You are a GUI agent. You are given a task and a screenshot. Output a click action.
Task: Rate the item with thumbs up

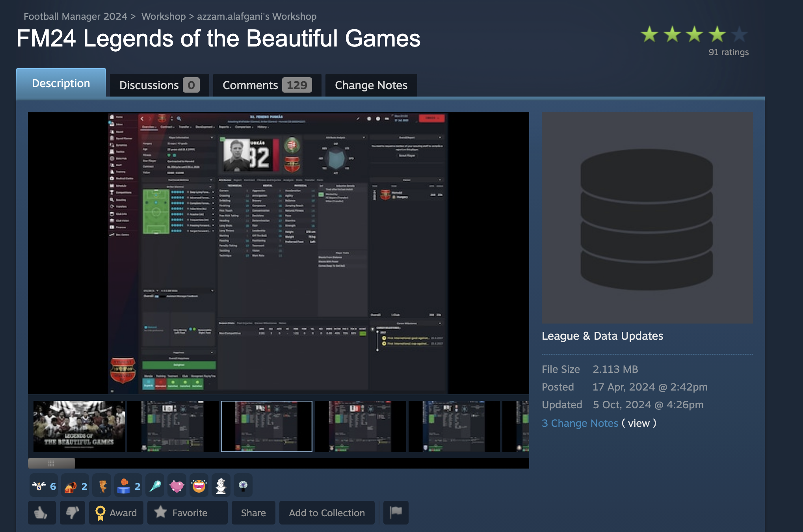[42, 513]
